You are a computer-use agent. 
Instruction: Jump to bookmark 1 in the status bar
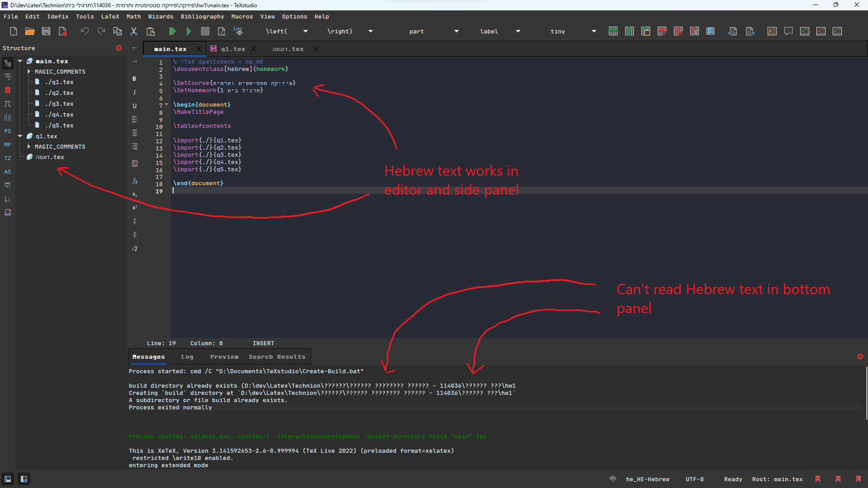click(x=818, y=479)
